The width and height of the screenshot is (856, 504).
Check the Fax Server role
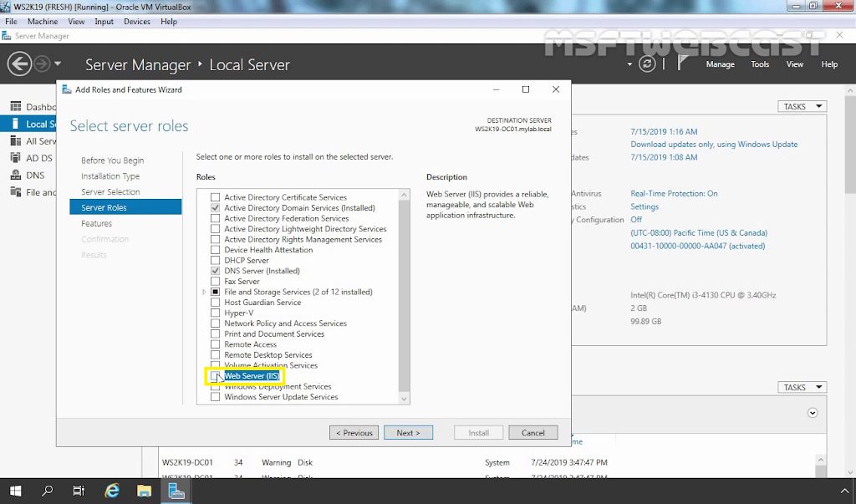pyautogui.click(x=216, y=281)
